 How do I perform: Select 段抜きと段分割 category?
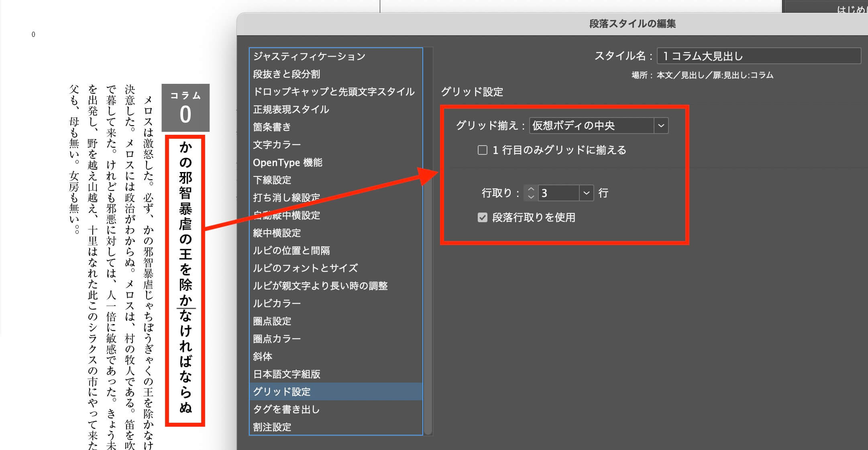point(287,74)
